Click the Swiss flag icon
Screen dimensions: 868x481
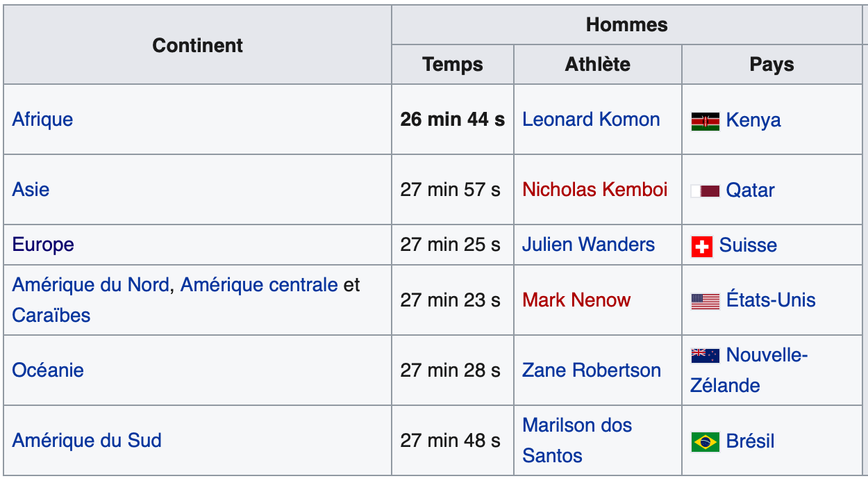coord(702,246)
